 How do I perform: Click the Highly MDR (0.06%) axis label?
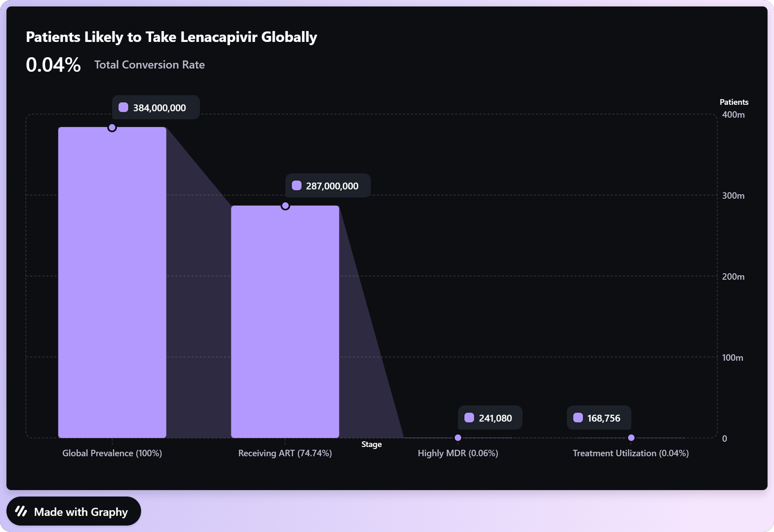pos(458,453)
